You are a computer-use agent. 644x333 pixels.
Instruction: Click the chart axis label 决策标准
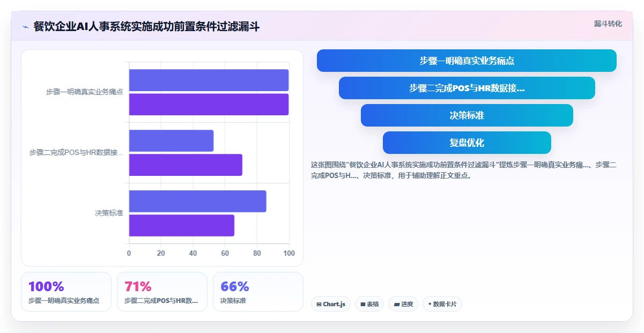[109, 213]
